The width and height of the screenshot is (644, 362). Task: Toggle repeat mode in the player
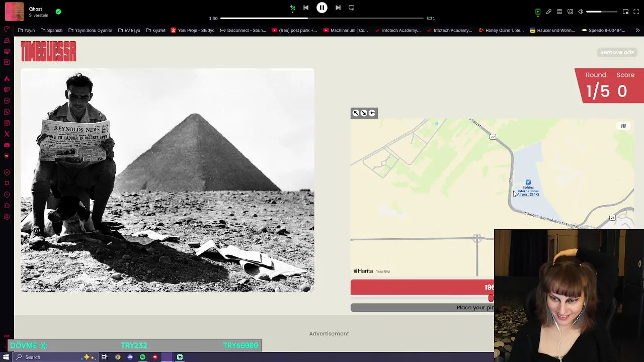pyautogui.click(x=352, y=8)
